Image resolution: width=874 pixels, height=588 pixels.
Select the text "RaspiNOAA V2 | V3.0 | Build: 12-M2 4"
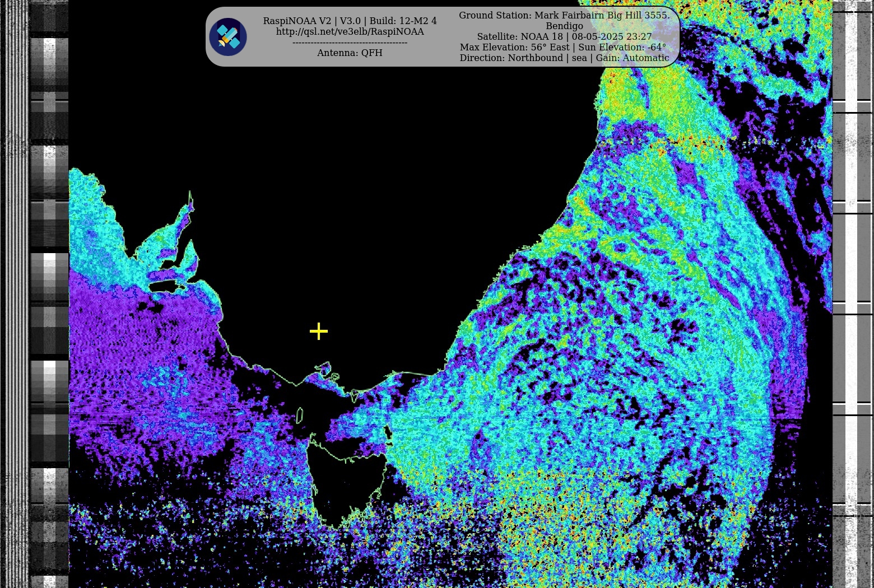point(350,21)
